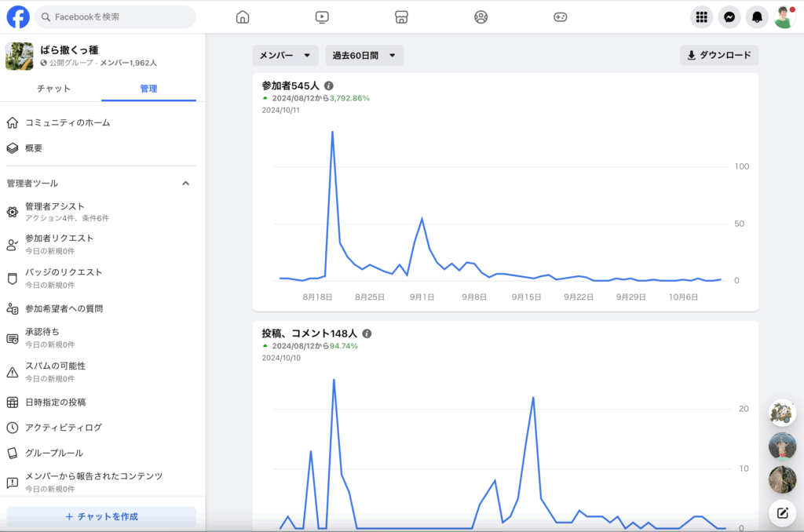Click the new message compose icon

[x=782, y=513]
